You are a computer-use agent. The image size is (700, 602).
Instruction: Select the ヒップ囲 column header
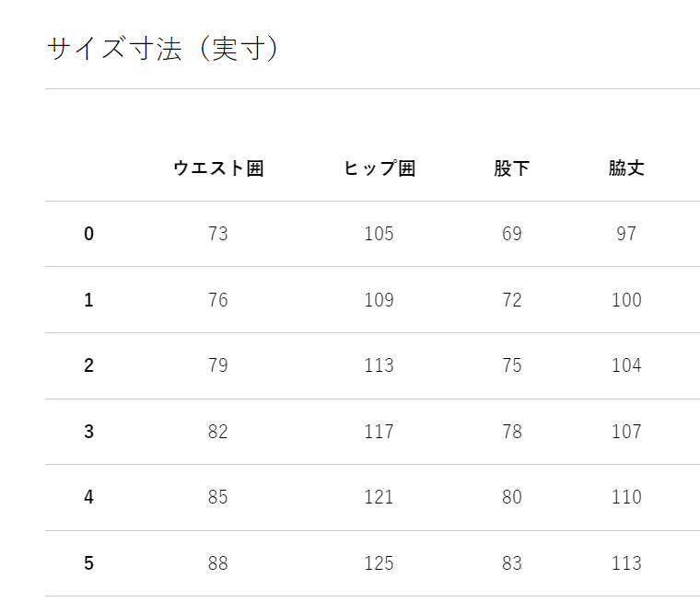[379, 168]
